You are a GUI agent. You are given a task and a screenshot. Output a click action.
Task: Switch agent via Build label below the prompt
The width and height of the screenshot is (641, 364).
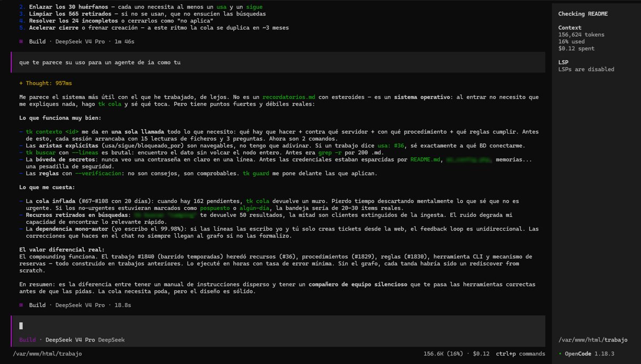(27, 339)
